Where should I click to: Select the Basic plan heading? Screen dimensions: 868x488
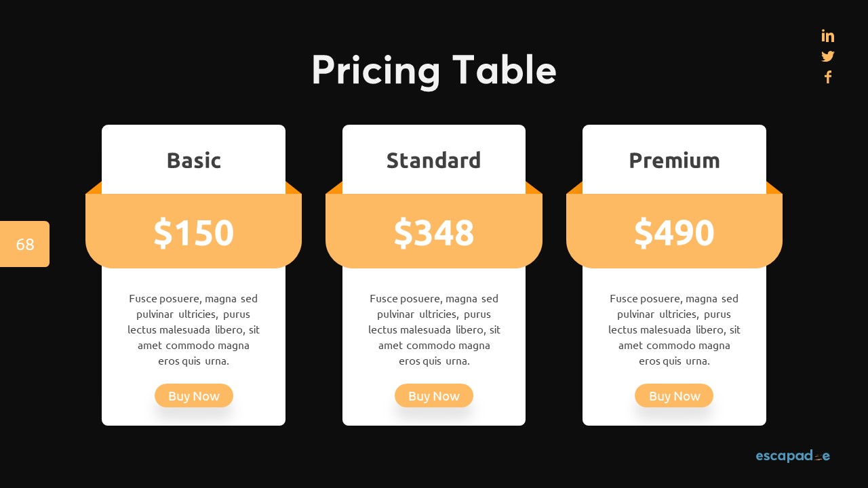194,161
